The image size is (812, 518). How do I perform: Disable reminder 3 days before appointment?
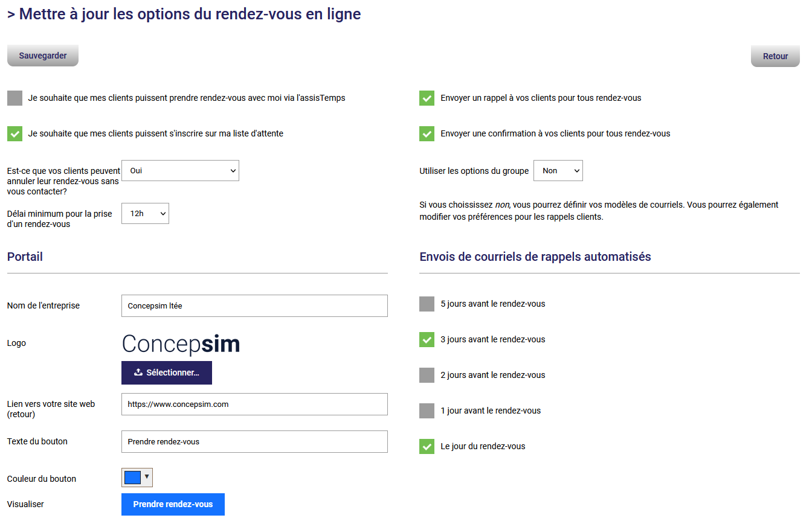pos(427,339)
